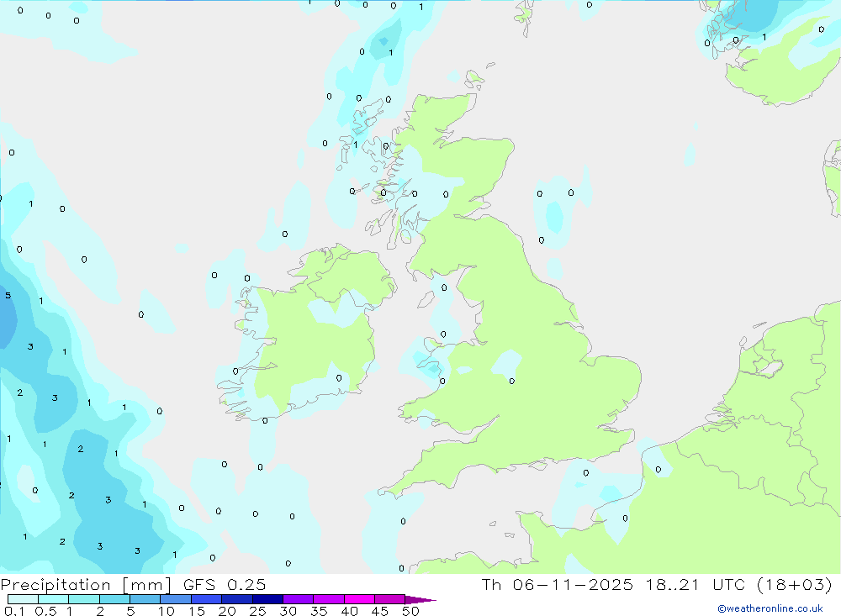Click the map value '5' in the Atlantic
The height and width of the screenshot is (616, 841).
[8, 296]
